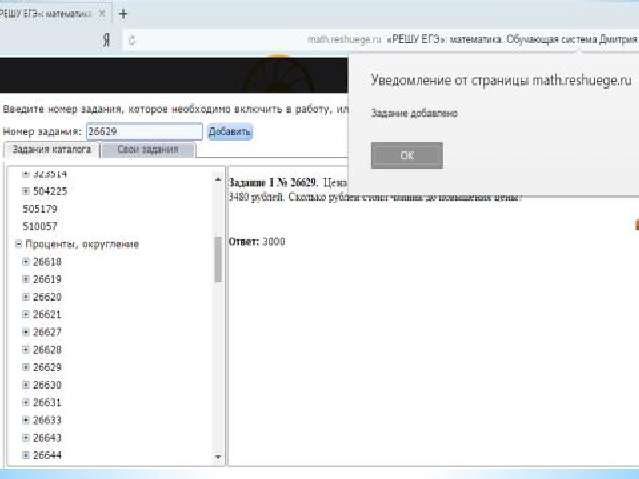Close the РЕШУ ЕГЭ browser tab
Image resolution: width=639 pixels, height=479 pixels.
click(x=102, y=14)
